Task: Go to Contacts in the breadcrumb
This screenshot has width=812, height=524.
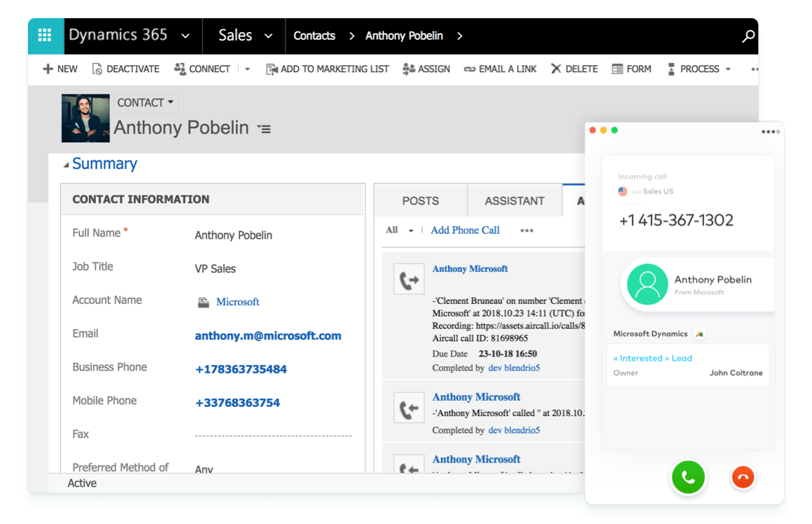Action: point(314,36)
